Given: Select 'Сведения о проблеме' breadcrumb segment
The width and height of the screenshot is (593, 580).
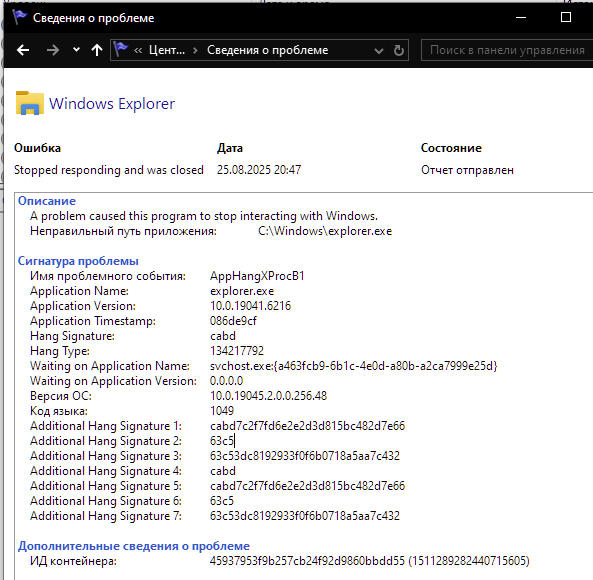Looking at the screenshot, I should coord(267,50).
